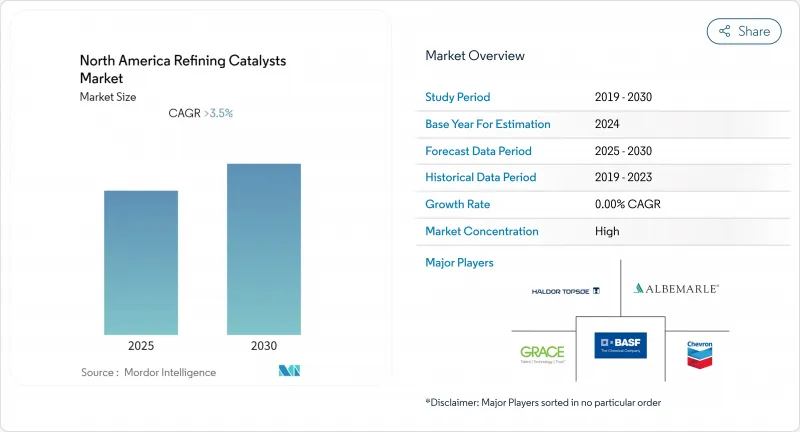Click the Source: Mordor Intelligence text
Screen dimensions: 800x432
tap(148, 372)
